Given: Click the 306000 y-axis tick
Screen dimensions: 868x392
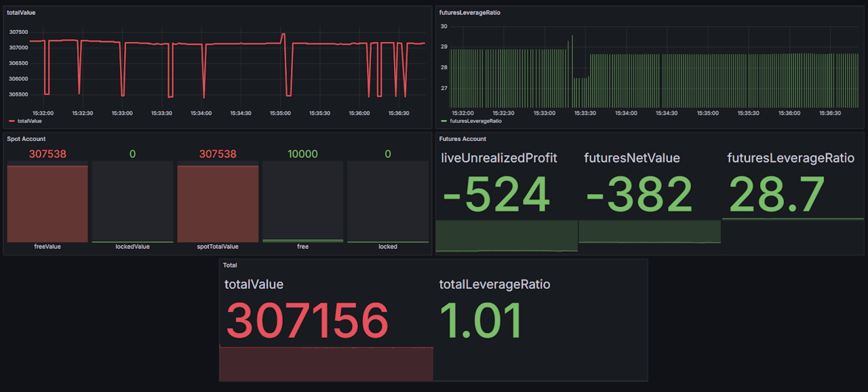Looking at the screenshot, I should pos(18,79).
